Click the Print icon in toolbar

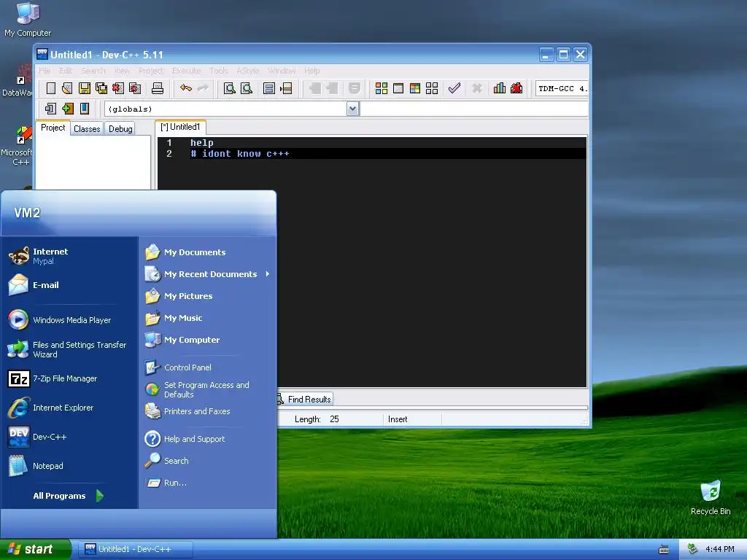tap(158, 88)
